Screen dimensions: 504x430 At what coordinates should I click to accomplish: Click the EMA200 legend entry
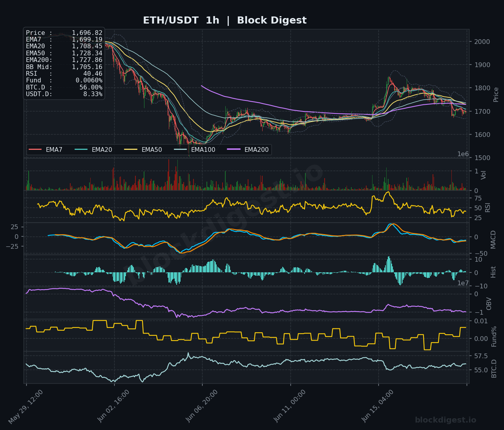pyautogui.click(x=248, y=149)
